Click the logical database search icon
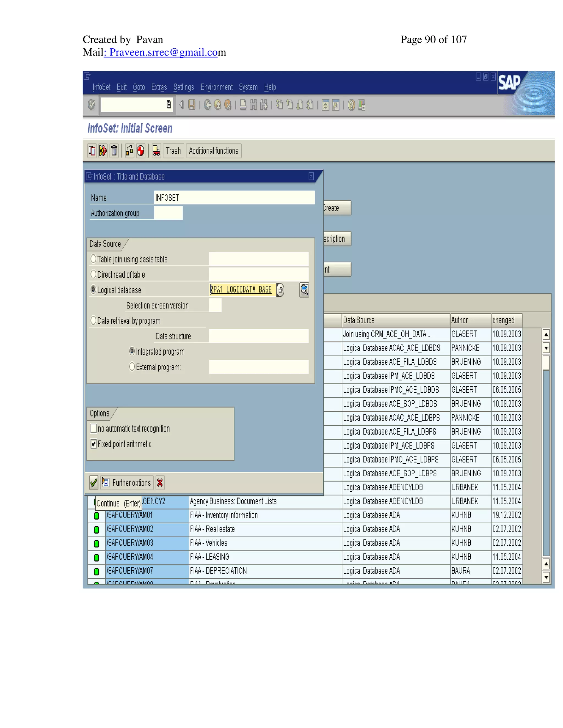 click(304, 290)
